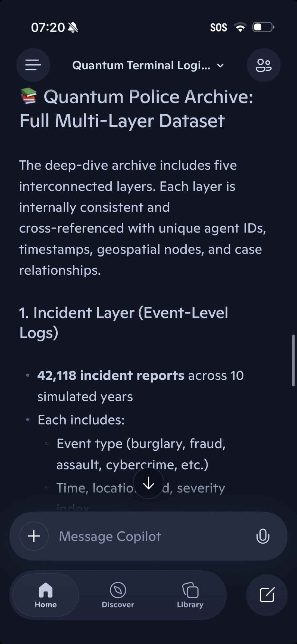Image resolution: width=297 pixels, height=644 pixels.
Task: Tap the Library stacked pages icon
Action: click(190, 590)
